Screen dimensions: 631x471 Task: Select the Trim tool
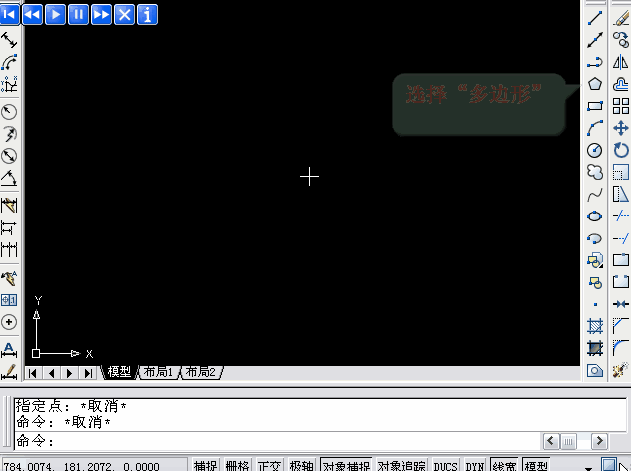pyautogui.click(x=621, y=216)
